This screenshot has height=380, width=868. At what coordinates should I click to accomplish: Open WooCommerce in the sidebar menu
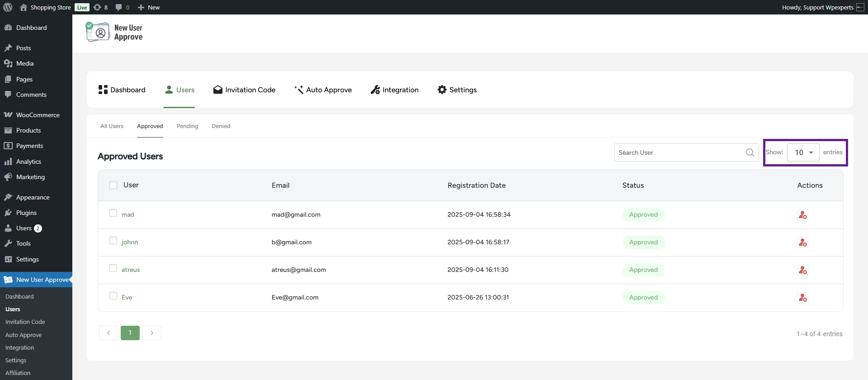38,115
